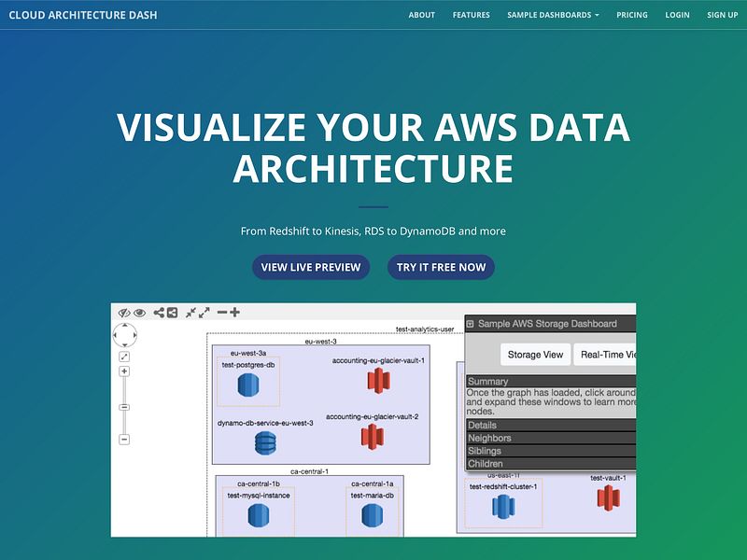Select the test-maria-db database icon
747x560 pixels.
pyautogui.click(x=372, y=516)
